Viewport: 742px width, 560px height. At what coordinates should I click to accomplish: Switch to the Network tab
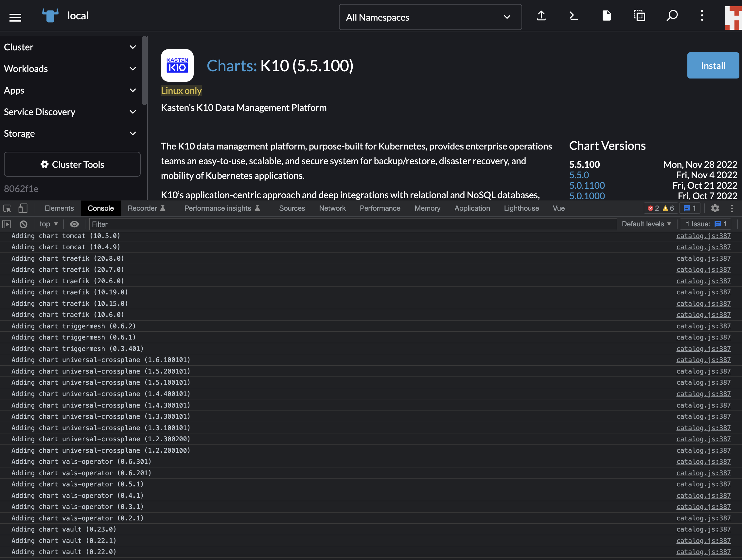332,208
